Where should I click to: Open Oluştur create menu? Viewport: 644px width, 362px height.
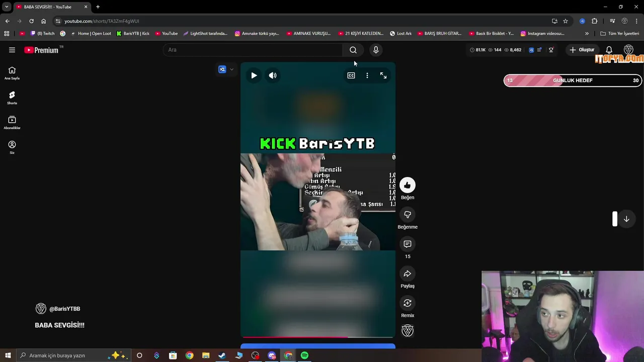[x=582, y=50]
